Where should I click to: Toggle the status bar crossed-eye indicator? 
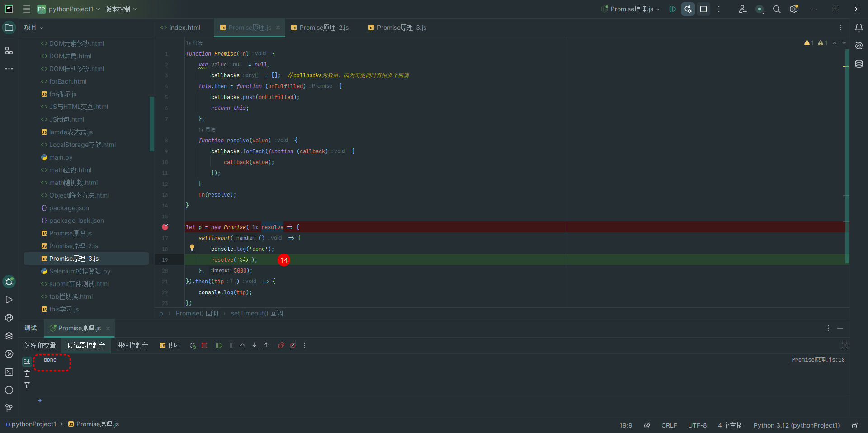[x=647, y=425]
